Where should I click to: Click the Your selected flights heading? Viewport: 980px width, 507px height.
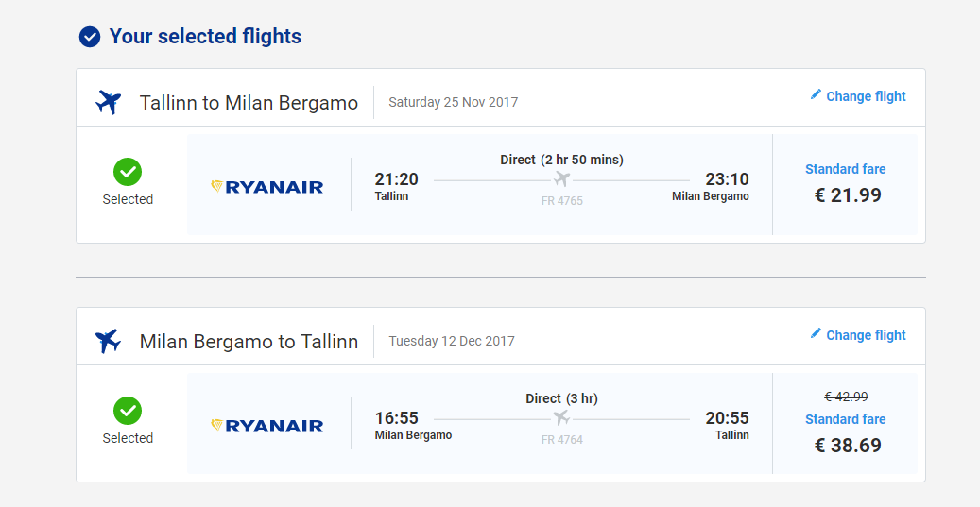pos(205,36)
